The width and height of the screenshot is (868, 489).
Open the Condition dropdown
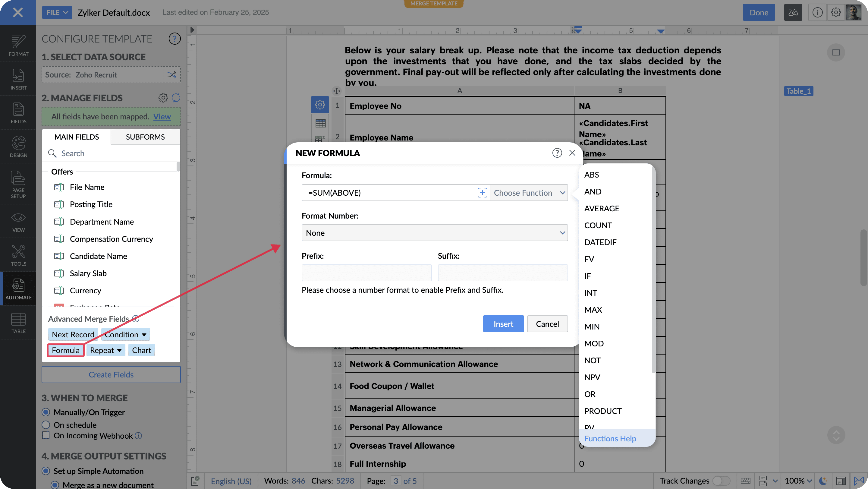[125, 334]
